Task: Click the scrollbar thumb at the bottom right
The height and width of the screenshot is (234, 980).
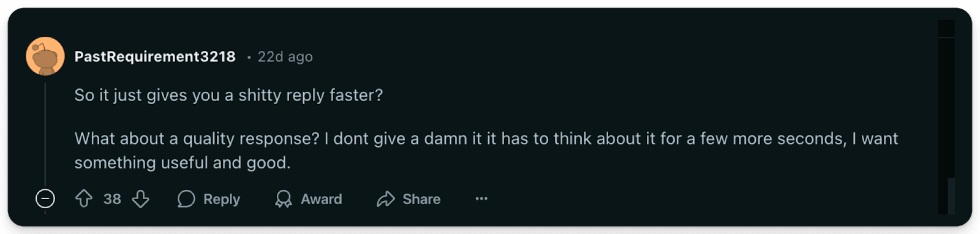Action: (x=951, y=196)
